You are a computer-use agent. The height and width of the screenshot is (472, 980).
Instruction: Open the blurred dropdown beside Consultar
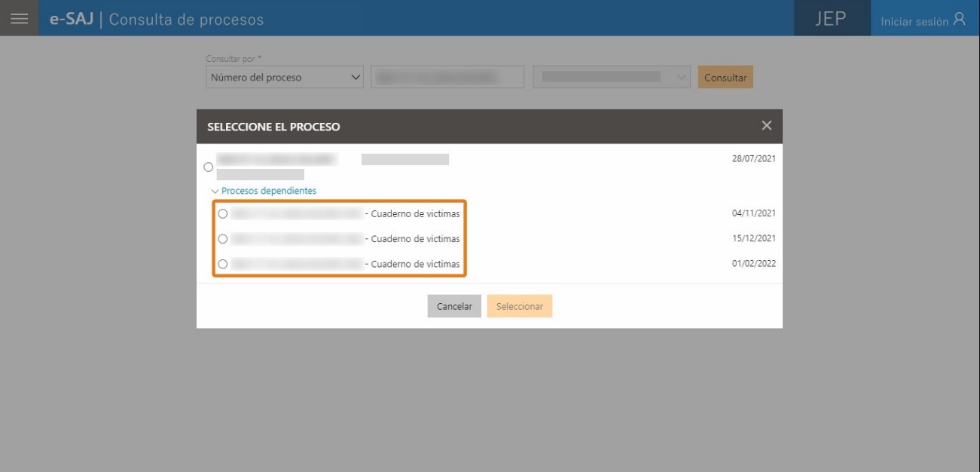click(x=612, y=77)
